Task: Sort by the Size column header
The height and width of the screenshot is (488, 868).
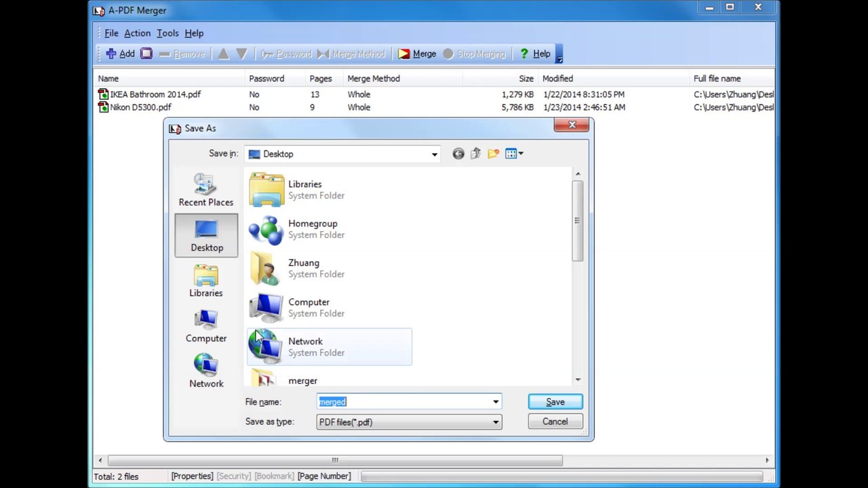Action: (500, 79)
